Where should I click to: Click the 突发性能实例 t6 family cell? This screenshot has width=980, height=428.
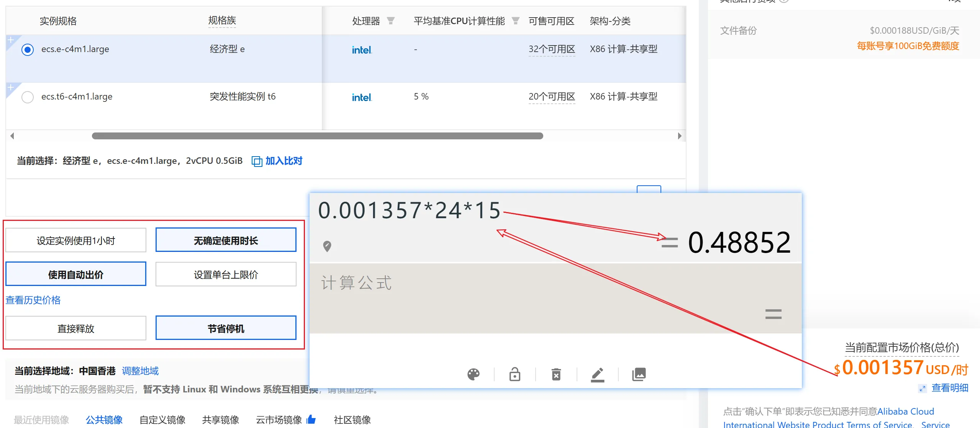pos(243,96)
